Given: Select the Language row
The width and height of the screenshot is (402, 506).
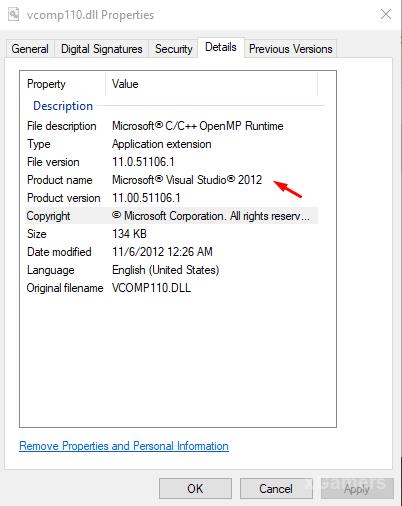Looking at the screenshot, I should pyautogui.click(x=172, y=270).
